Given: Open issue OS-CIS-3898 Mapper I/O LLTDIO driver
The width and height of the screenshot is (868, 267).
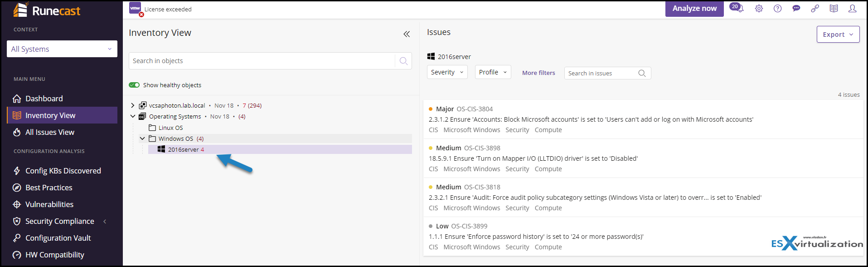Looking at the screenshot, I should point(644,158).
